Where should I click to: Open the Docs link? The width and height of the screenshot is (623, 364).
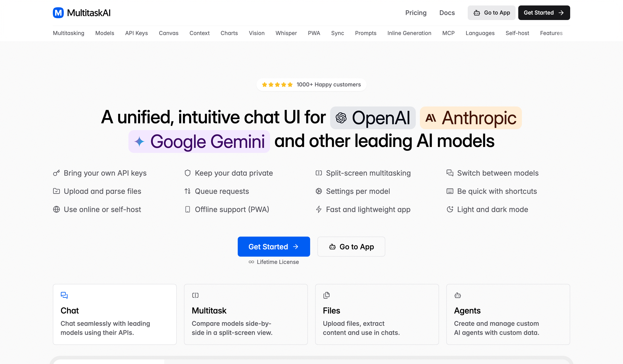(x=447, y=13)
